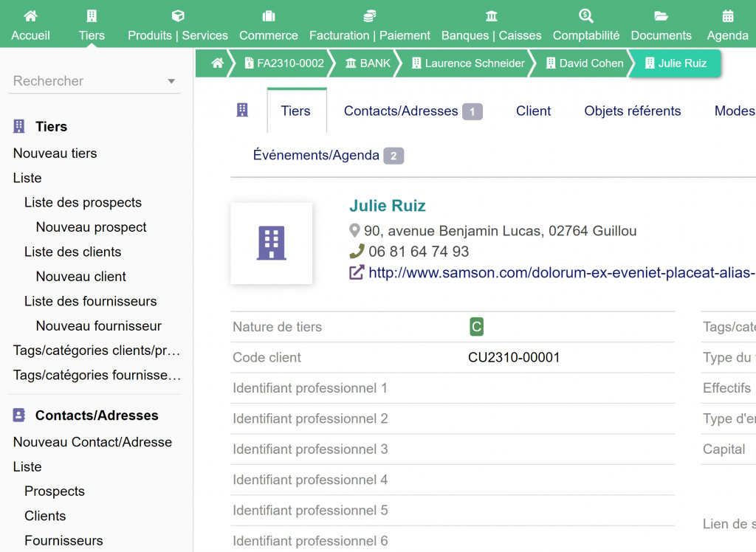The width and height of the screenshot is (756, 552).
Task: Open the Commerce briefcase icon
Action: click(x=269, y=16)
